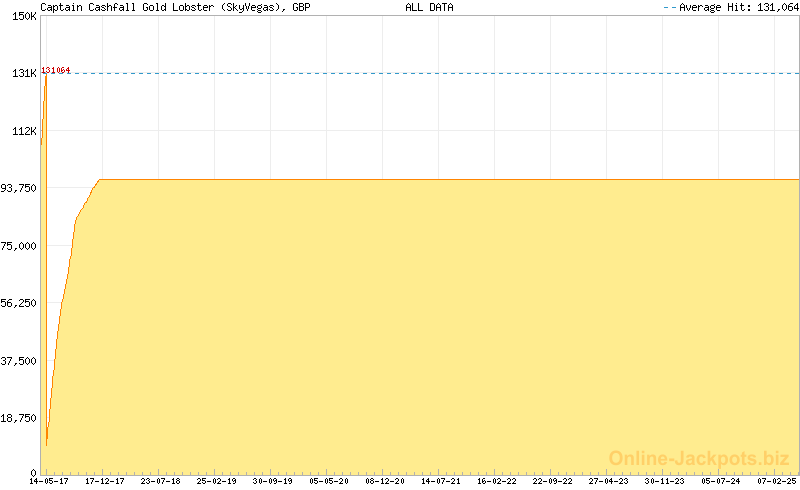The width and height of the screenshot is (800, 490).
Task: Click the ALL DATA label at top
Action: click(429, 7)
